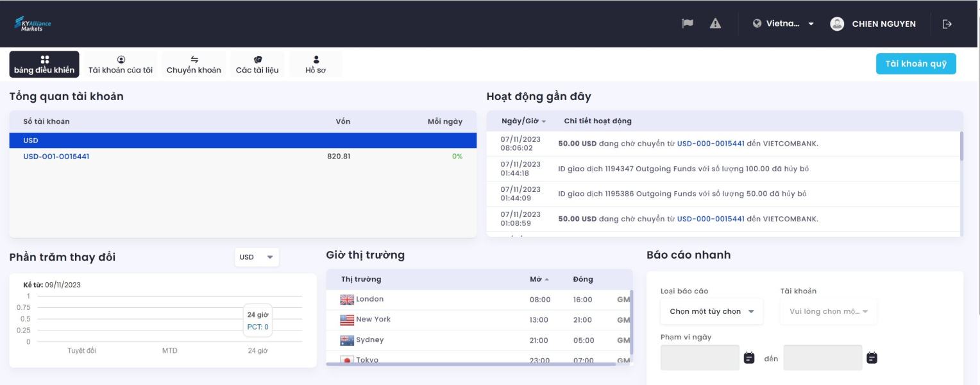Select the 820.81 capital value
The image size is (980, 385).
(x=339, y=157)
